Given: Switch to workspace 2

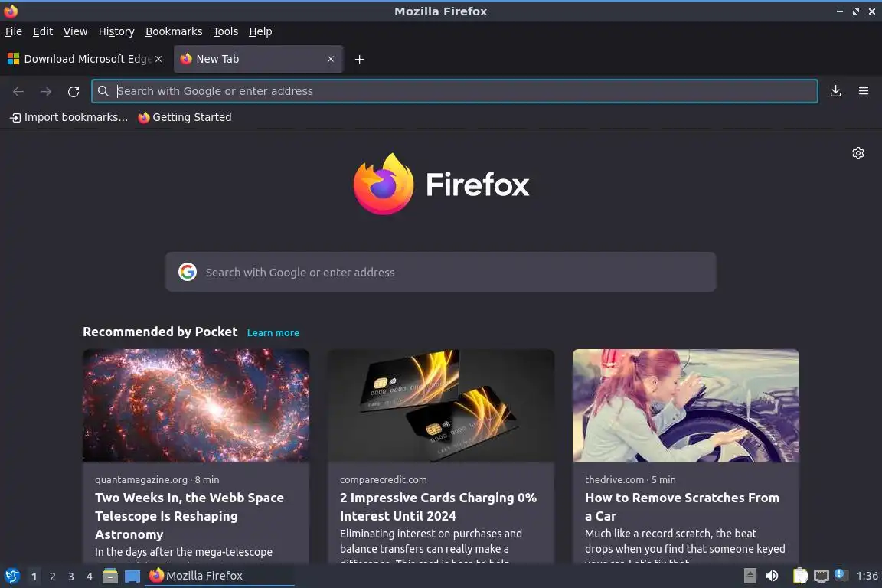Looking at the screenshot, I should pos(52,577).
